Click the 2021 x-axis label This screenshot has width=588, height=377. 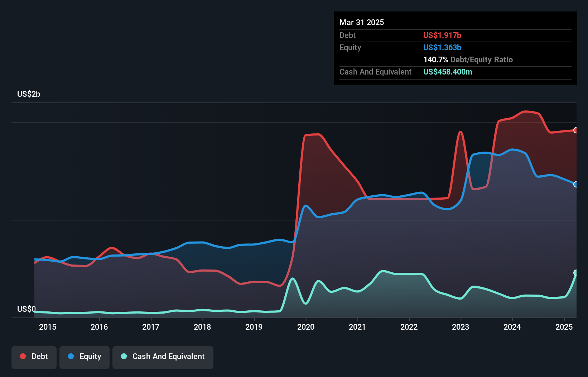pyautogui.click(x=357, y=327)
